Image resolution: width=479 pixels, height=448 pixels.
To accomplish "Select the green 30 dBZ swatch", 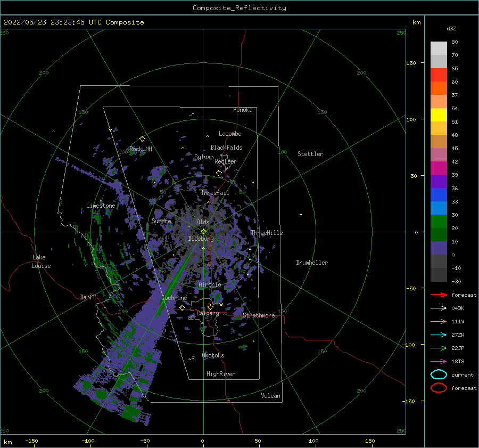I will point(439,221).
